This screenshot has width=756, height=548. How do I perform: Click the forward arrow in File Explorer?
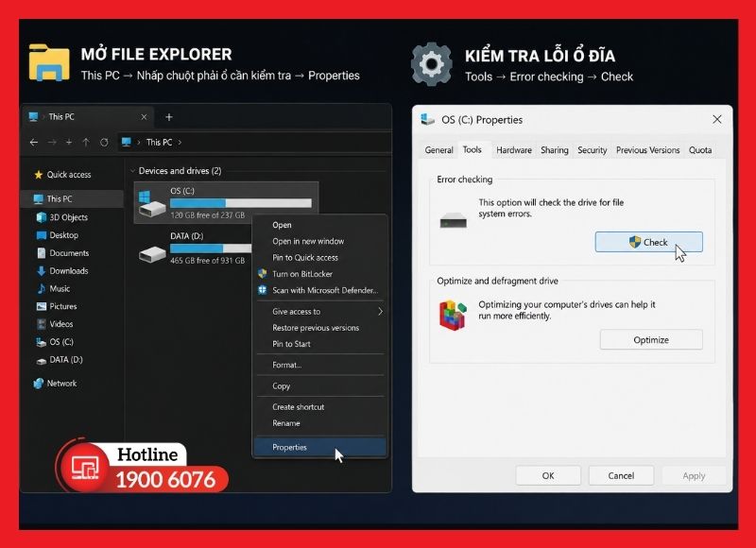[52, 142]
